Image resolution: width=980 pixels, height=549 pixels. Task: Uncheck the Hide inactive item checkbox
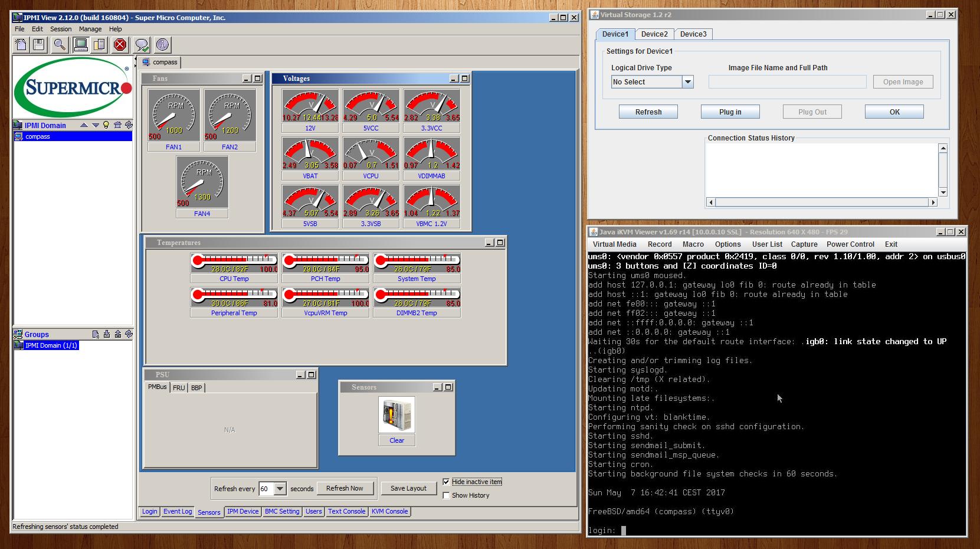(x=446, y=482)
